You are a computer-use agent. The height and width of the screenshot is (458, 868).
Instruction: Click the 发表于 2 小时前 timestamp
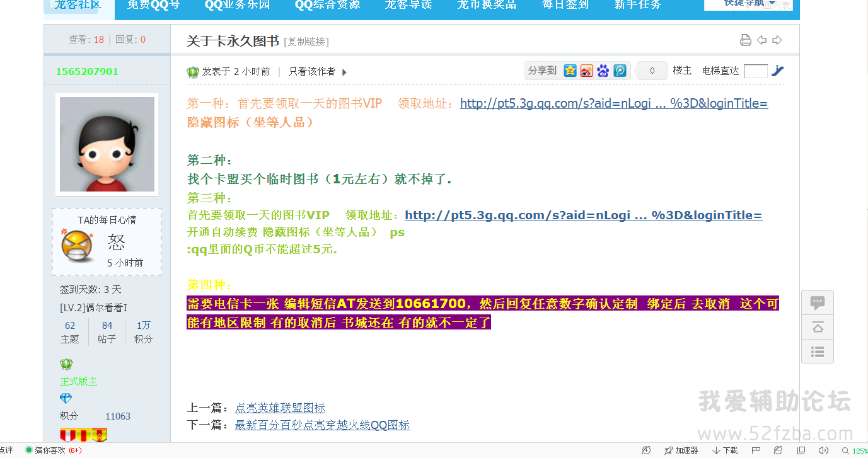pos(236,72)
